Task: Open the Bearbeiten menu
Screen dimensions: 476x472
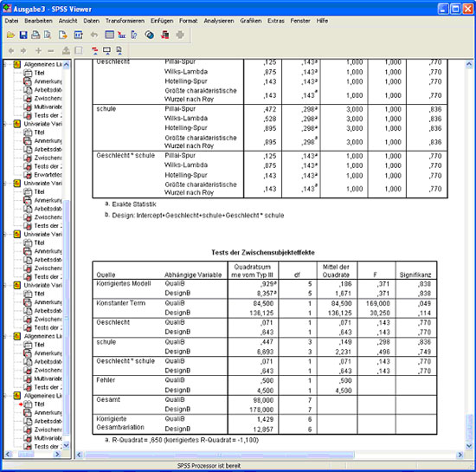Action: coord(38,21)
